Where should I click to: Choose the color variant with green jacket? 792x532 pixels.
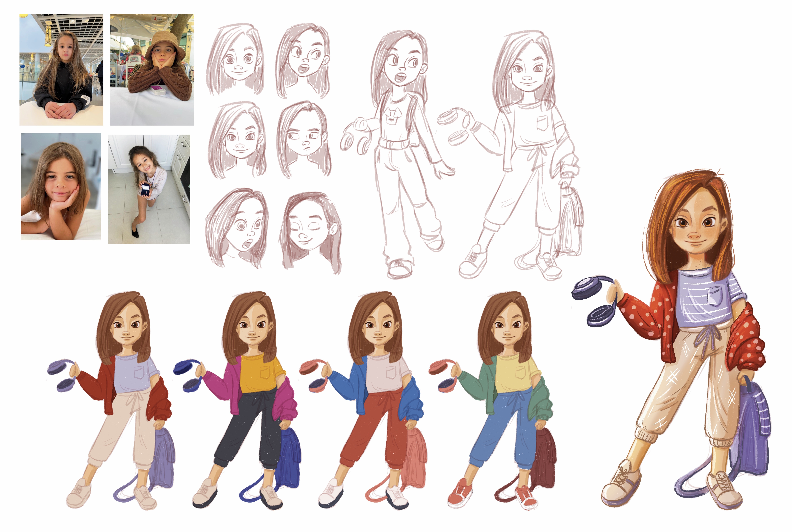point(492,401)
